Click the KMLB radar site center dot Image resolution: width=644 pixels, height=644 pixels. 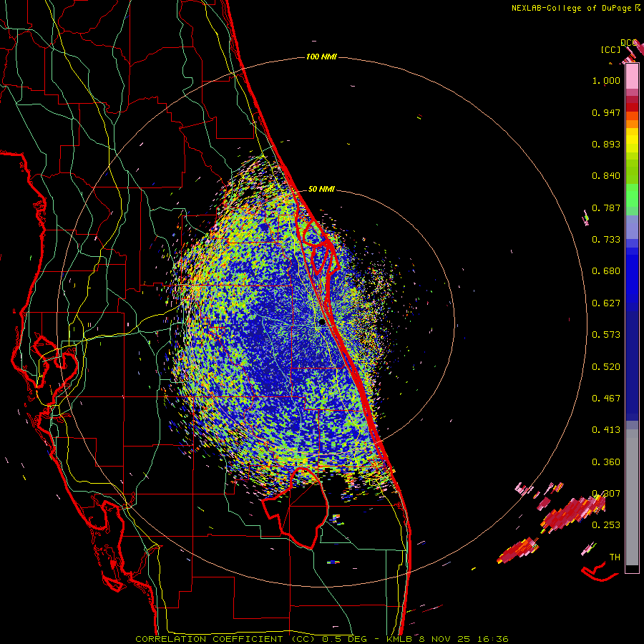[x=321, y=323]
